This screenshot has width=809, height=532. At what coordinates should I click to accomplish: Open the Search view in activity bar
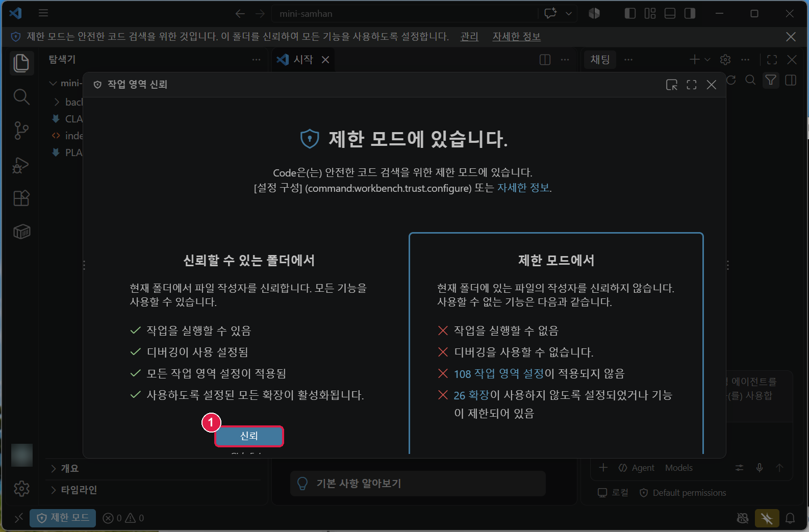point(21,97)
